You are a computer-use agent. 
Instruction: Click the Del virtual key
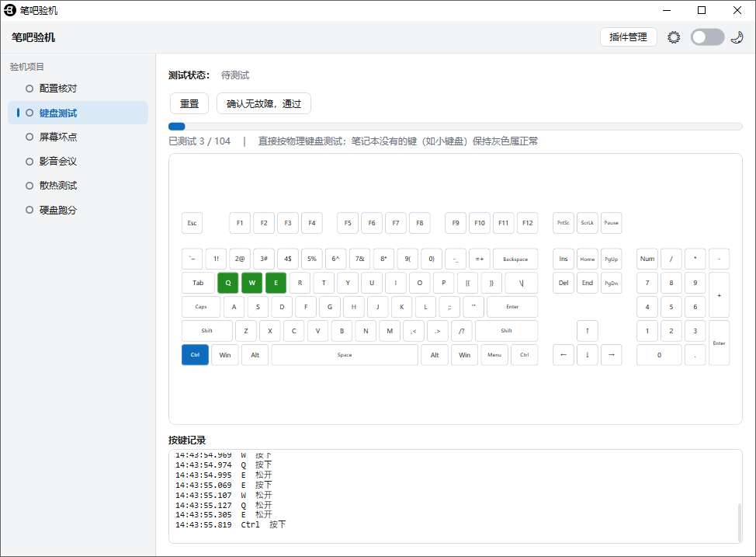[564, 283]
